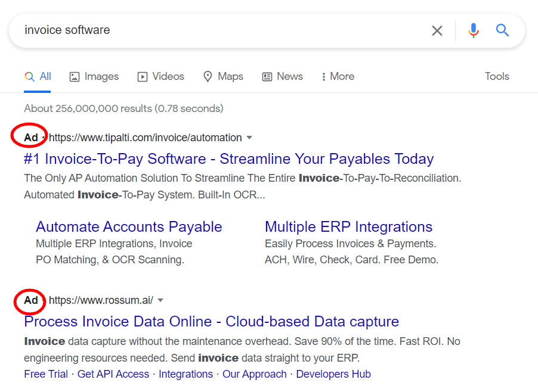Expand the dropdown arrow beside tipalti.com URL
The width and height of the screenshot is (538, 392).
pyautogui.click(x=249, y=138)
